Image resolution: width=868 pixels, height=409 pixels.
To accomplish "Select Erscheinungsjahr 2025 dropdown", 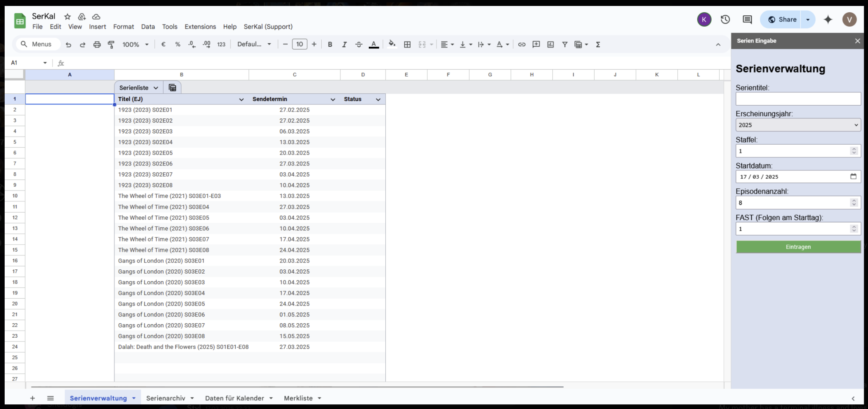I will pyautogui.click(x=798, y=125).
